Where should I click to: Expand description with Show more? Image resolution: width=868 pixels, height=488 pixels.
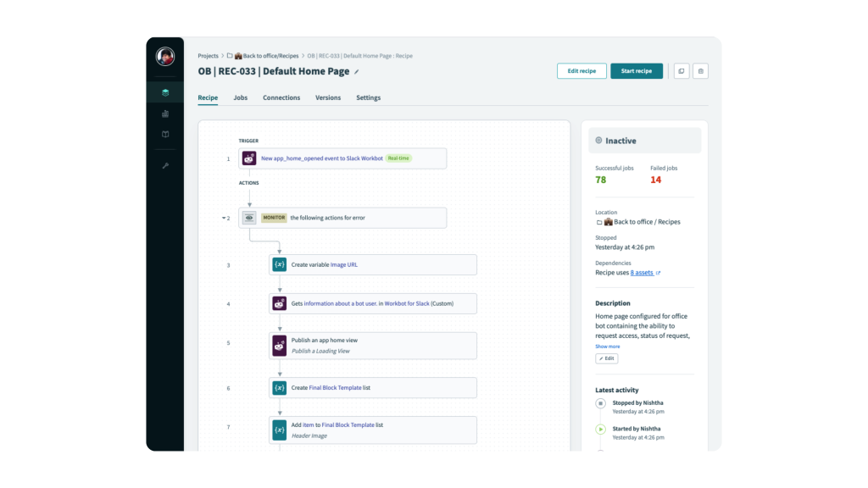point(607,347)
